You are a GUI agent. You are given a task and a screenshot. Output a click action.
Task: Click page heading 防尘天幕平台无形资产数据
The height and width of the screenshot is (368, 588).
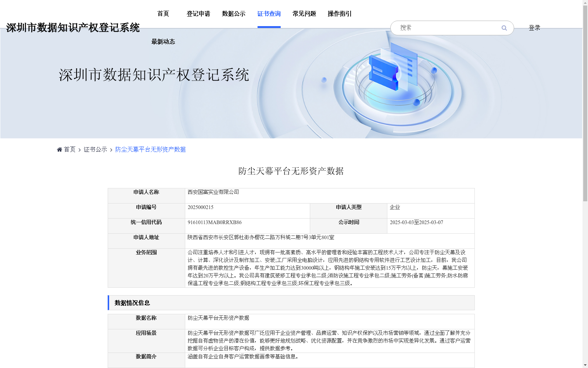tap(291, 171)
